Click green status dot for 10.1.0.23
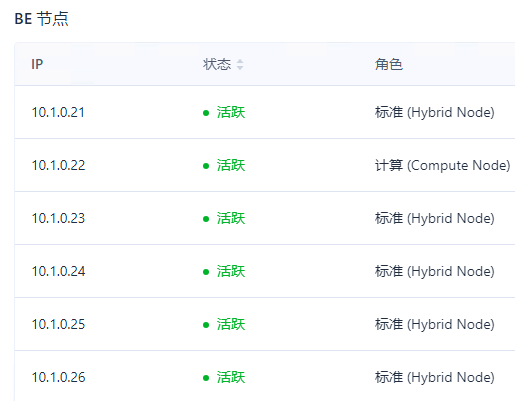515x401 pixels. tap(206, 219)
